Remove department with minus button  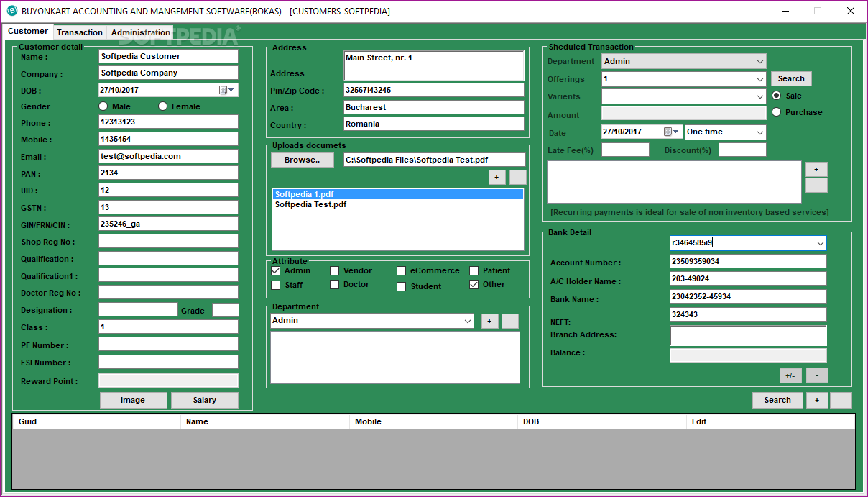point(510,321)
